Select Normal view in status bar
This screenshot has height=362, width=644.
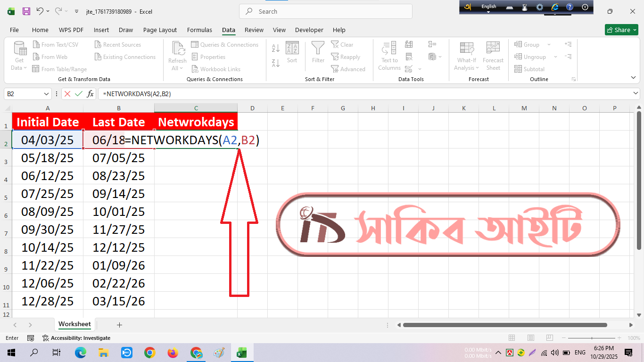coord(512,338)
